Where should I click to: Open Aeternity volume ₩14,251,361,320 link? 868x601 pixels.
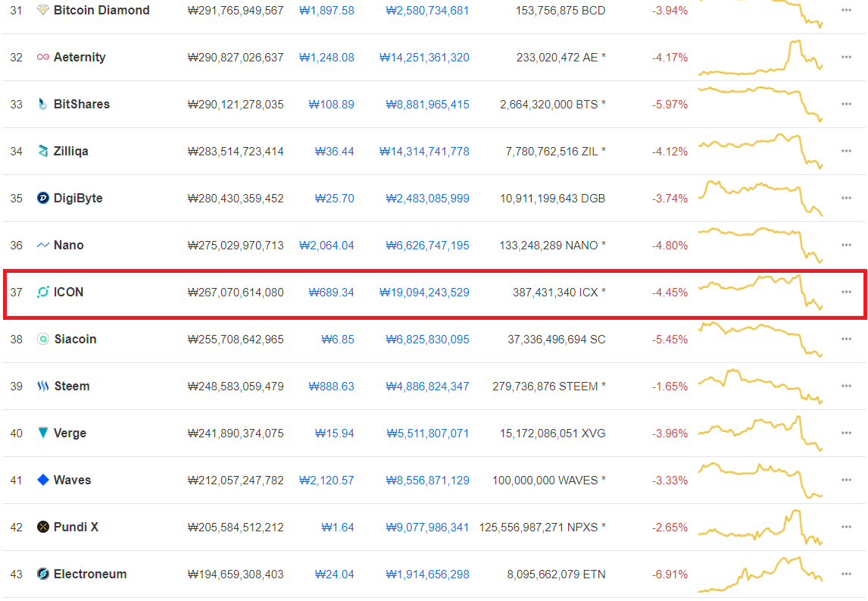point(424,58)
